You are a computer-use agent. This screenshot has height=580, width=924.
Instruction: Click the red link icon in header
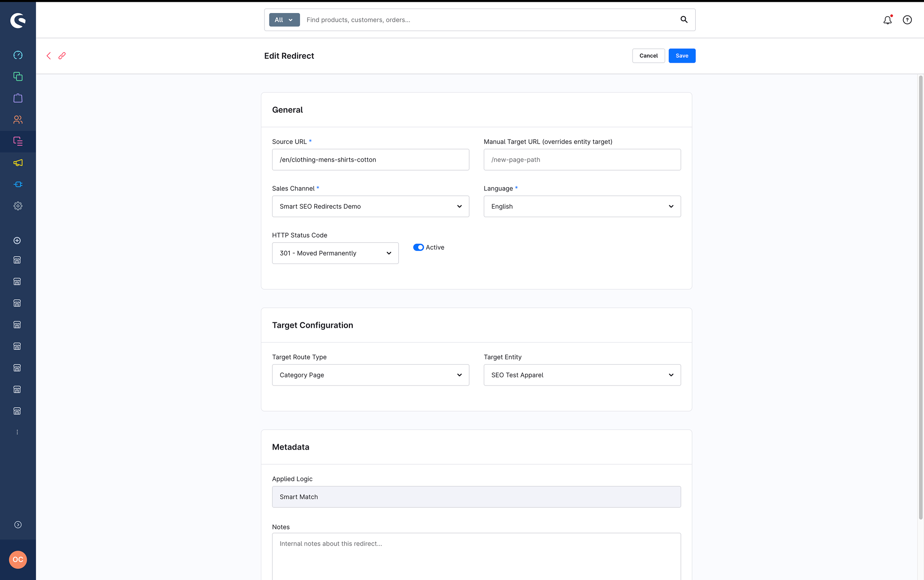coord(62,56)
